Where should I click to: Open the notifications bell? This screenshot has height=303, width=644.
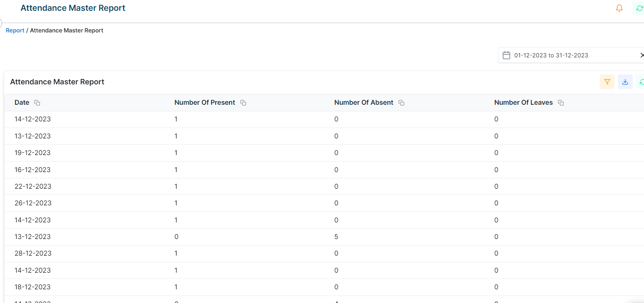click(x=619, y=8)
